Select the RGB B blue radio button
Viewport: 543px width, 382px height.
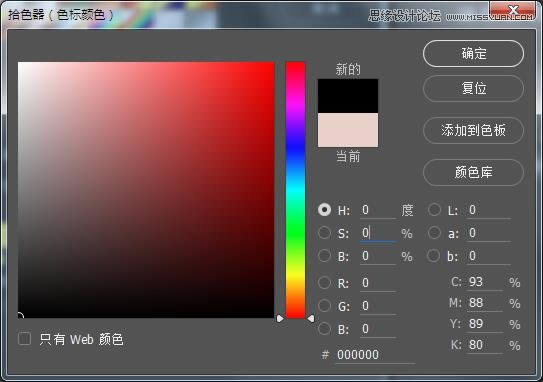324,329
